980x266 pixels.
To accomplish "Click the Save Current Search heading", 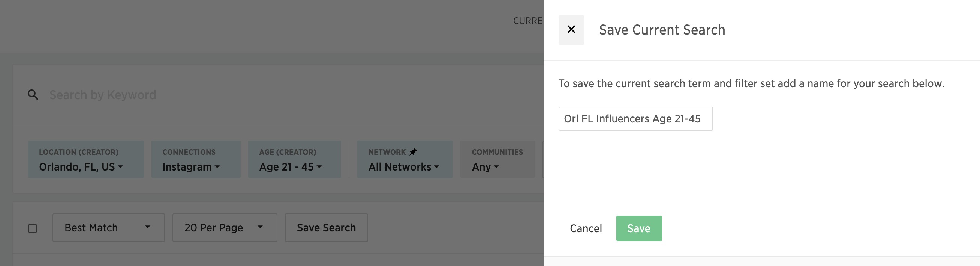I will (662, 30).
